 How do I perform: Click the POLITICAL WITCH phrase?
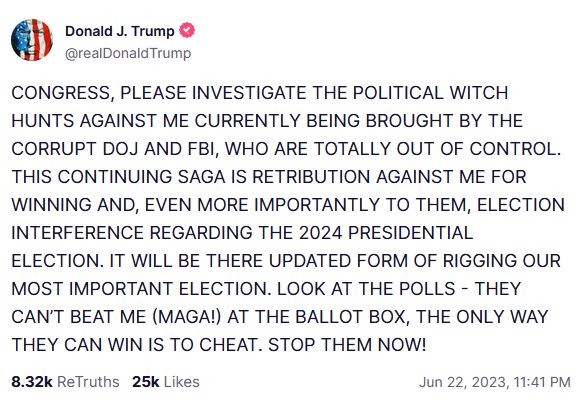click(x=430, y=93)
